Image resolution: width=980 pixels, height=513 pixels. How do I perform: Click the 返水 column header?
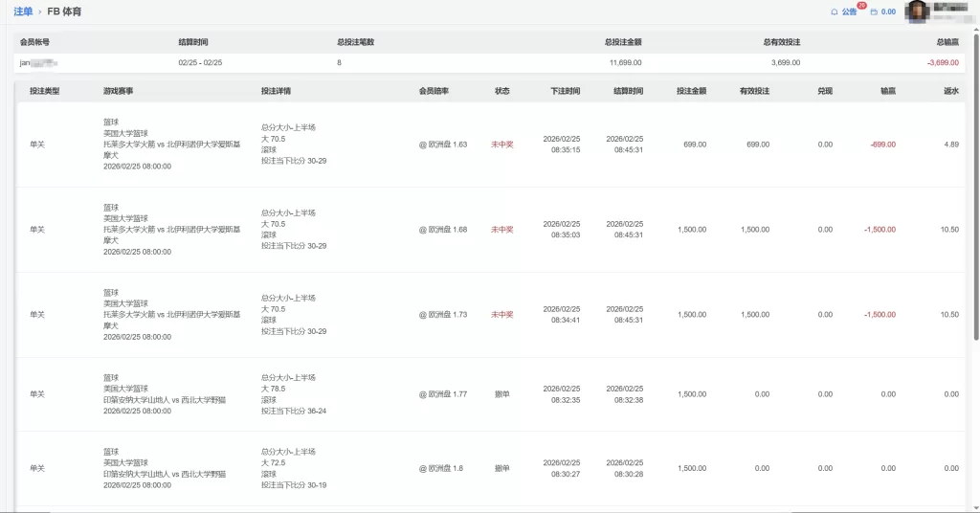click(x=950, y=91)
